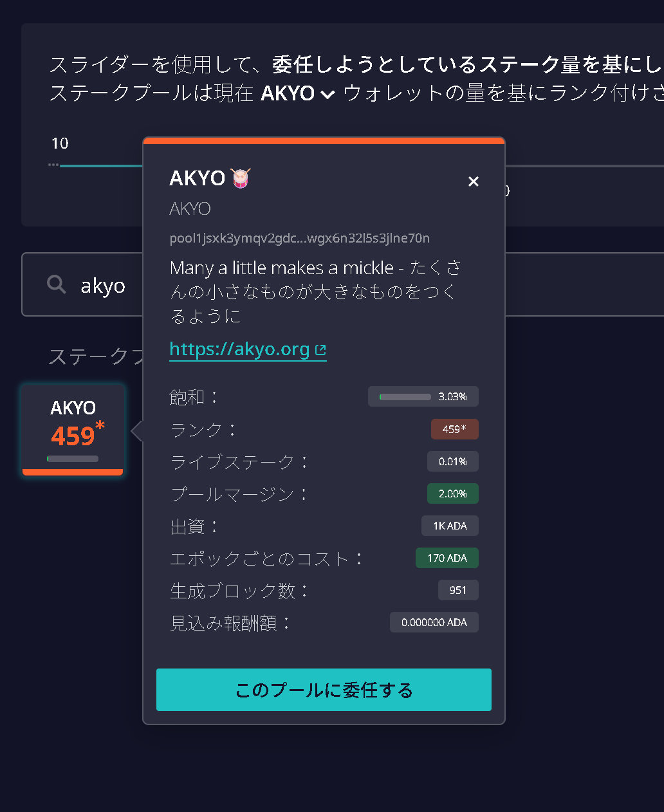664x812 pixels.
Task: Click the AKYO pool avatar icon
Action: (x=241, y=178)
